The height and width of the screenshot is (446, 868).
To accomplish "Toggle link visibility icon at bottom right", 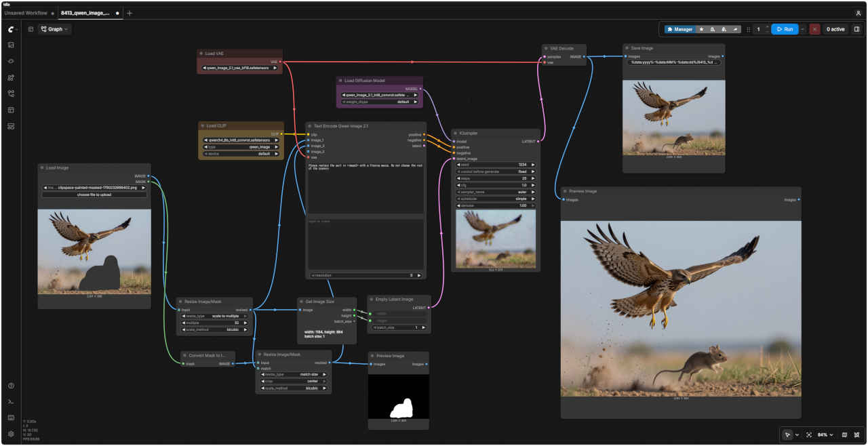I will click(857, 434).
